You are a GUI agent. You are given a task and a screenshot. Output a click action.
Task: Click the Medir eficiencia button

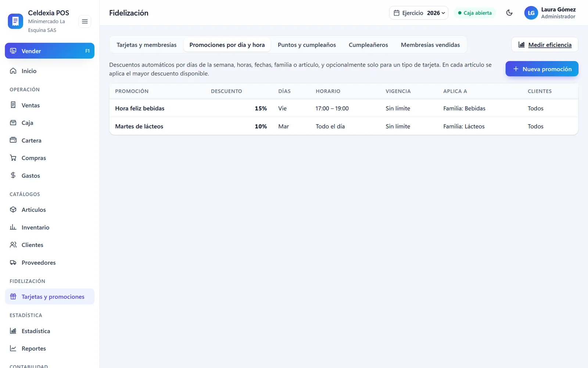545,45
